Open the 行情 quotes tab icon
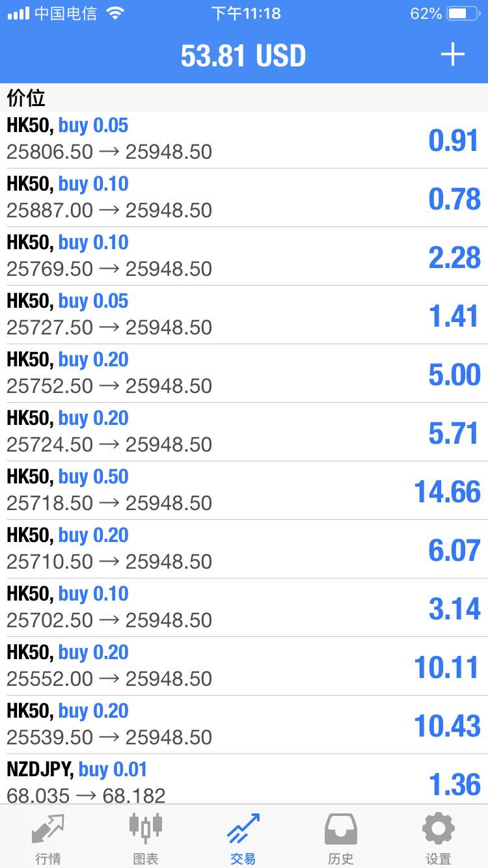Viewport: 488px width, 868px height. point(48,829)
